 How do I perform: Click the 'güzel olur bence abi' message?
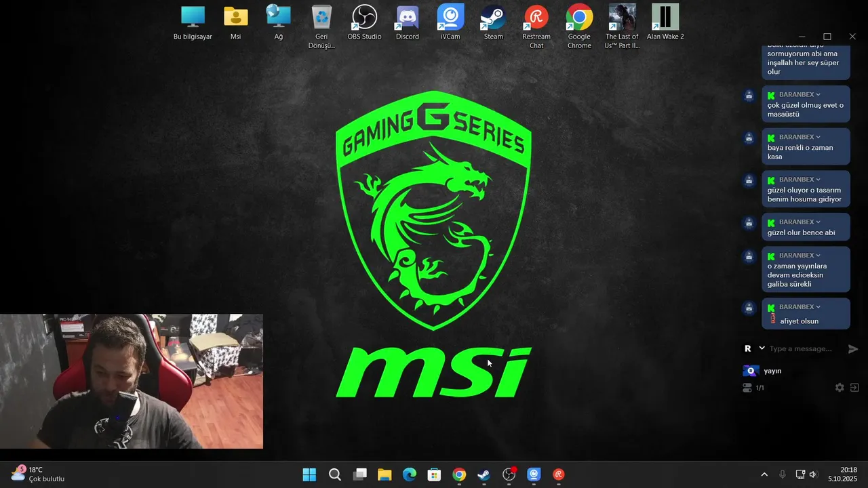[x=806, y=226]
